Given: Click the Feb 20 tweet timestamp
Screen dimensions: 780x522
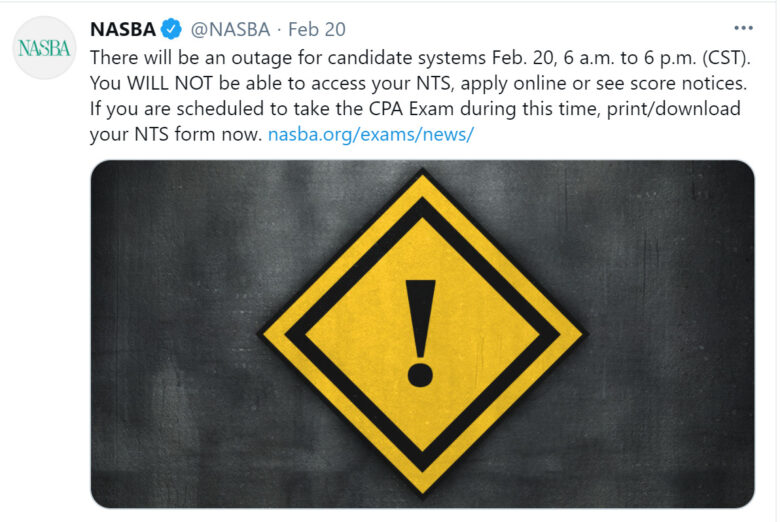Looking at the screenshot, I should click(316, 29).
